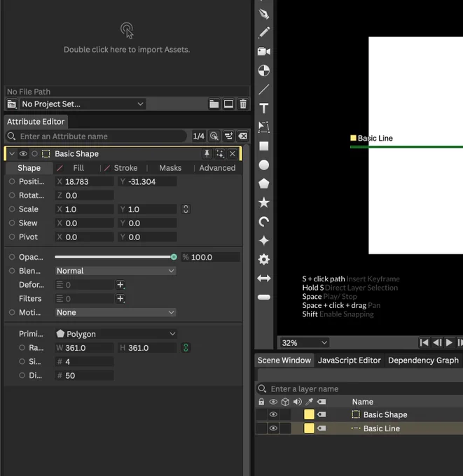The image size is (463, 476).
Task: Add a Filter with plus button
Action: tap(120, 299)
